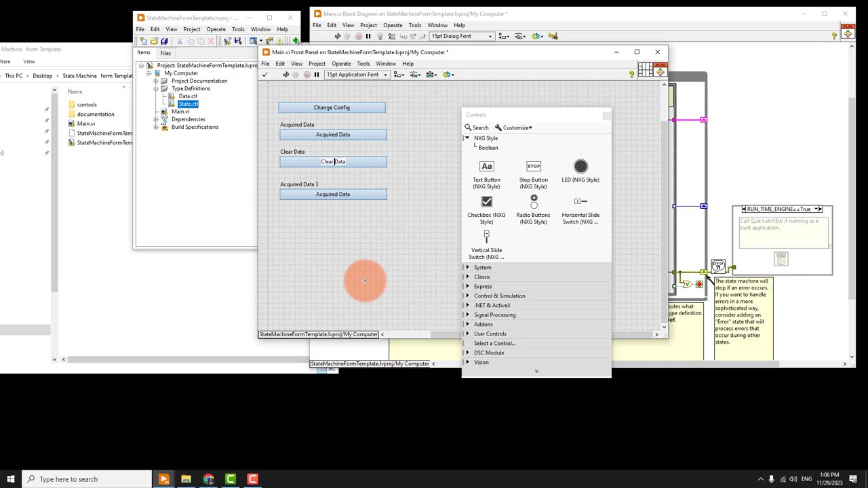Expand the .NET & ActiveX category
Image resolution: width=868 pixels, height=488 pixels.
(467, 306)
